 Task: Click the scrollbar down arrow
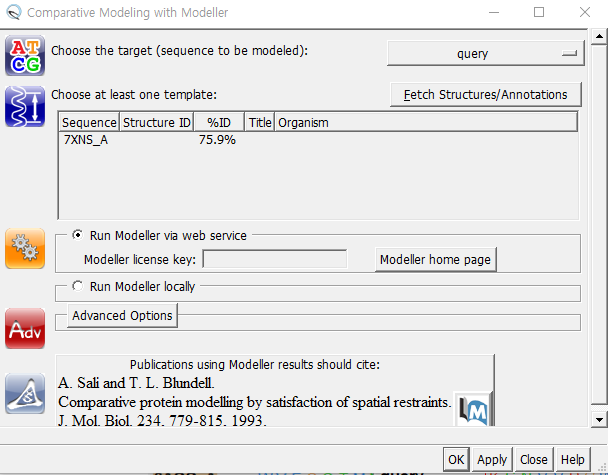click(x=599, y=420)
